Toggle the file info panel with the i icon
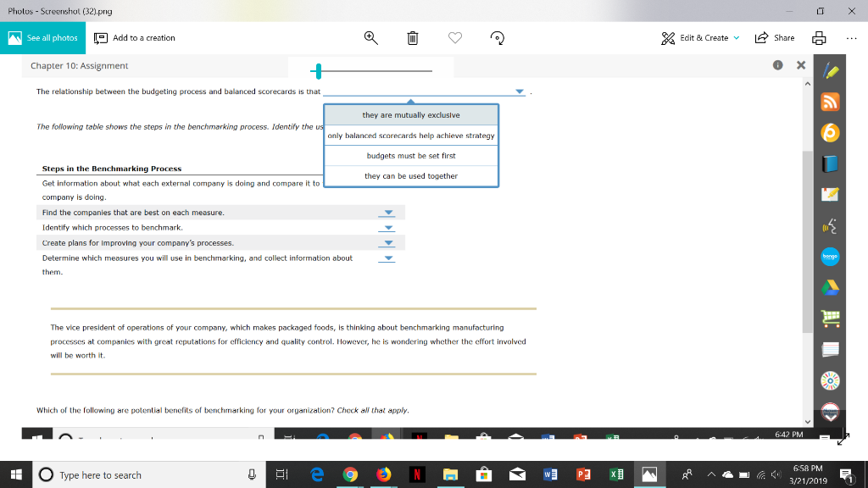Image resolution: width=868 pixels, height=488 pixels. tap(777, 64)
